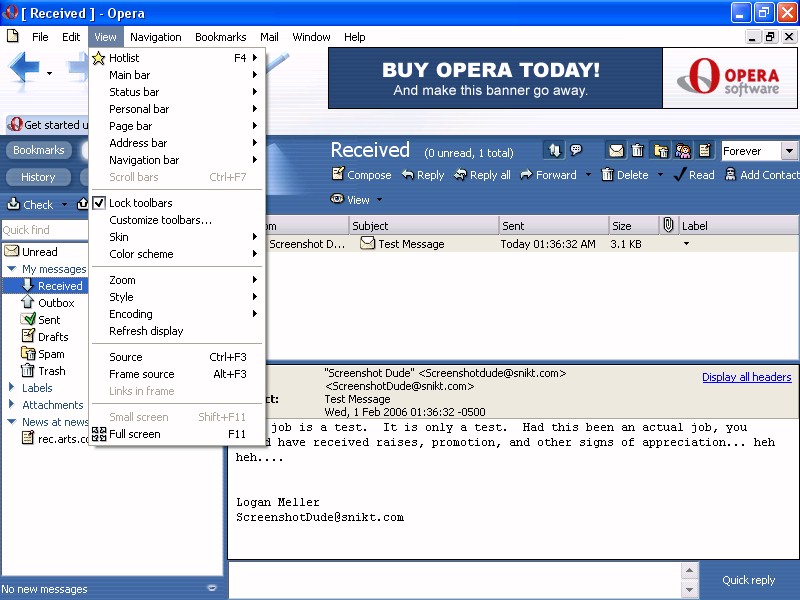800x600 pixels.
Task: Select the Sent folder
Action: pos(41,320)
